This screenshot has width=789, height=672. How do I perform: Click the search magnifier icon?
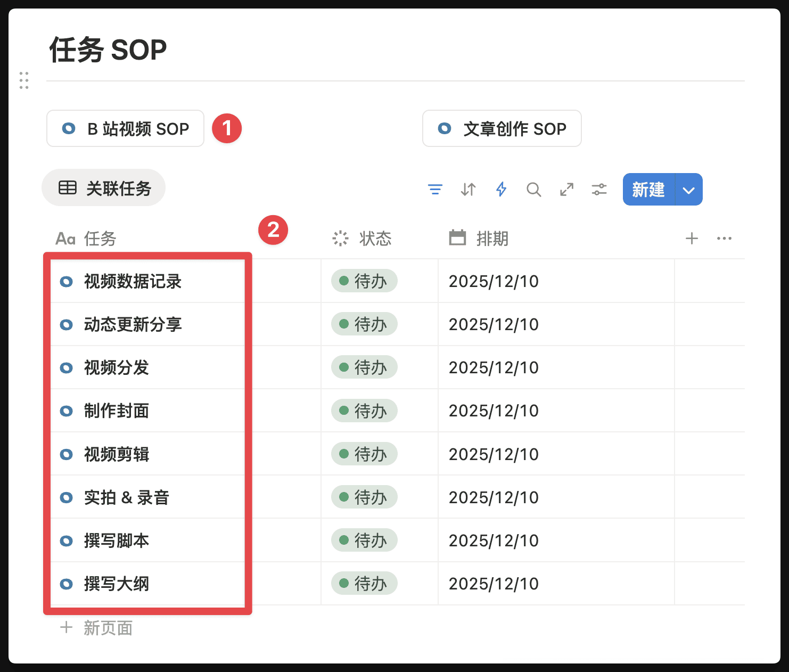point(533,190)
